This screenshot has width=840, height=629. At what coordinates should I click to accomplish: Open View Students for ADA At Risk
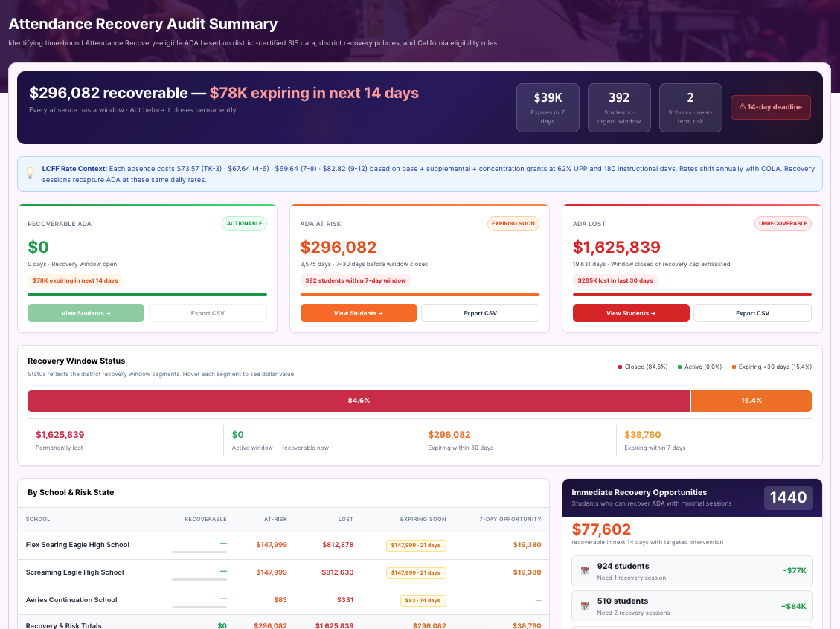pyautogui.click(x=359, y=313)
